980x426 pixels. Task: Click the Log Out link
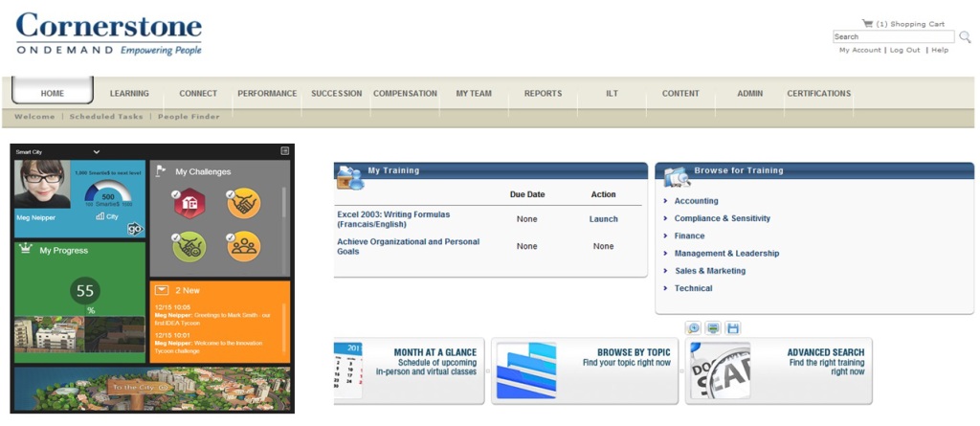(x=904, y=50)
